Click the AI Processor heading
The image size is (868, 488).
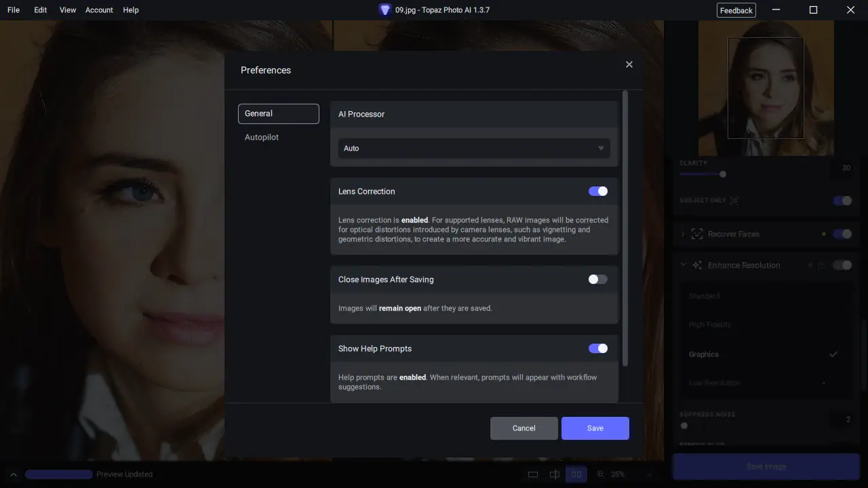(x=361, y=115)
